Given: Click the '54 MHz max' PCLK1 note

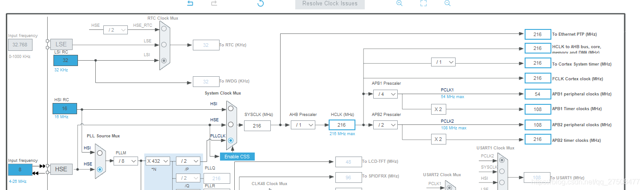Looking at the screenshot, I should 453,97.
